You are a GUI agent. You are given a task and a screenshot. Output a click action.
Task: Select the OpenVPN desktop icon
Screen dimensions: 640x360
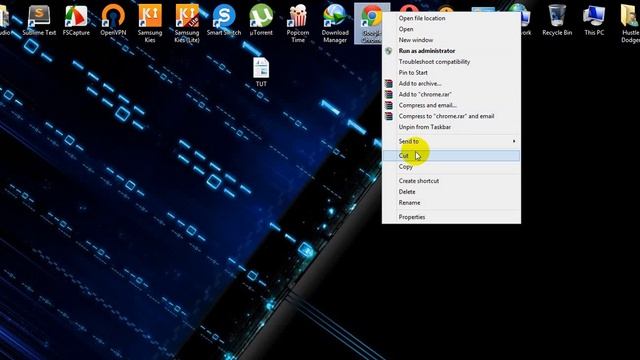pyautogui.click(x=113, y=20)
